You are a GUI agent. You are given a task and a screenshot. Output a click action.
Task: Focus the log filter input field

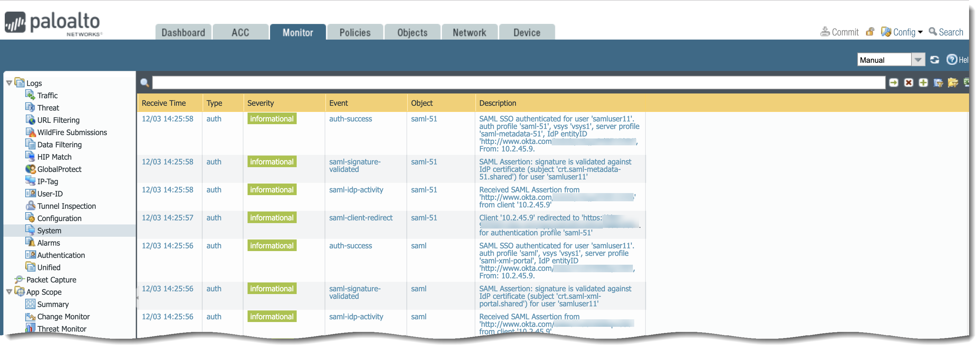[519, 83]
